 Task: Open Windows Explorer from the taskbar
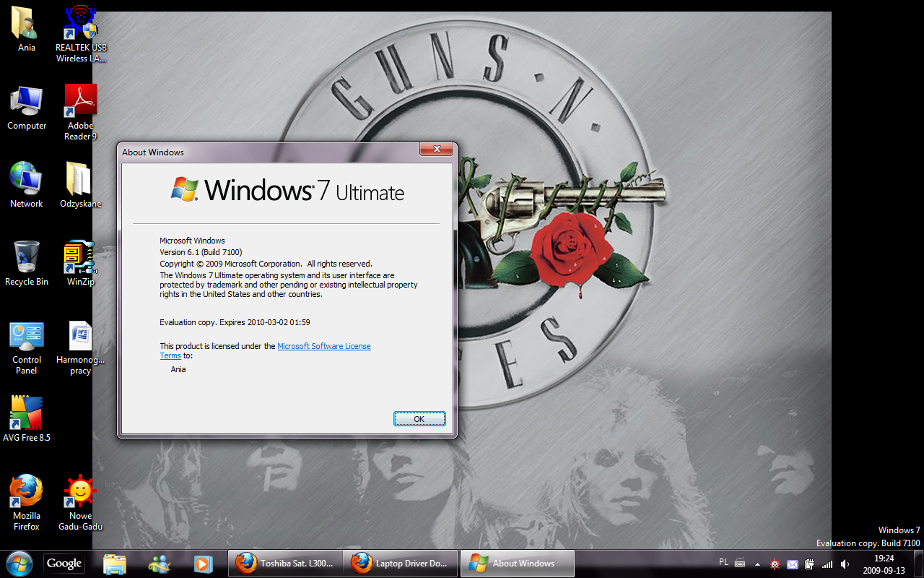click(115, 564)
